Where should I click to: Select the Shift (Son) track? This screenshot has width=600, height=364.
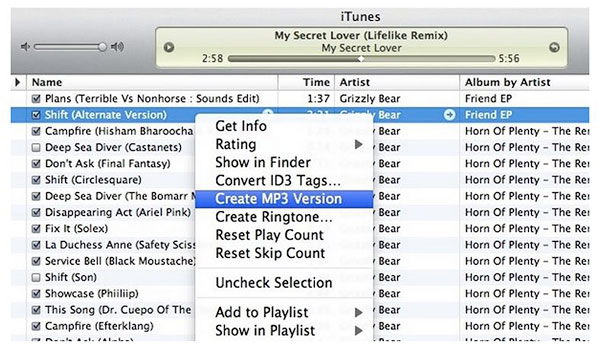[x=71, y=277]
